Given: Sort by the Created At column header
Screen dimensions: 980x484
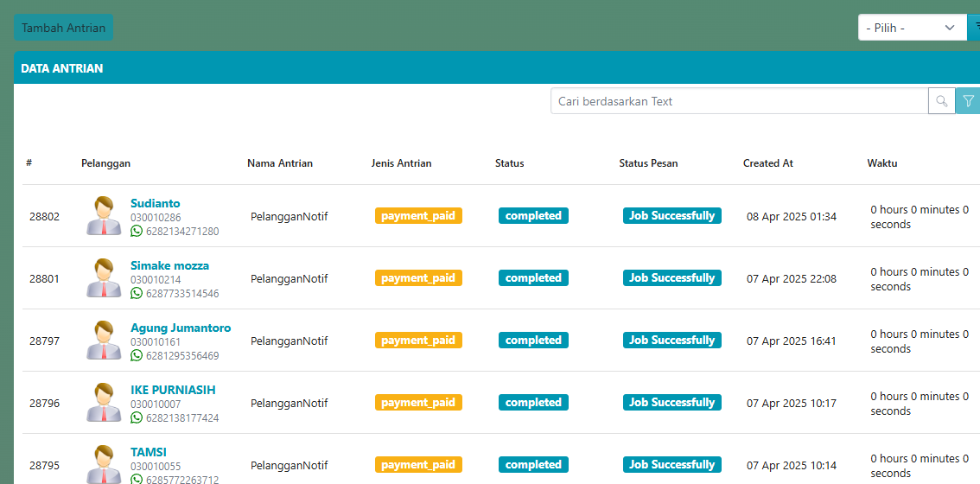Looking at the screenshot, I should [x=767, y=163].
